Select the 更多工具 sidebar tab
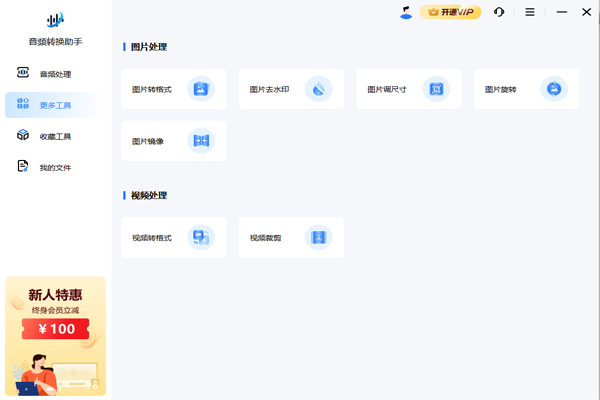600x400 pixels. (x=54, y=105)
